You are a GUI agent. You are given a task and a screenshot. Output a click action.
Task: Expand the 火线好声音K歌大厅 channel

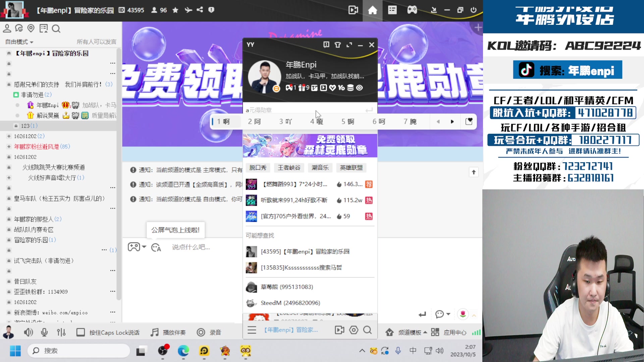9,178
